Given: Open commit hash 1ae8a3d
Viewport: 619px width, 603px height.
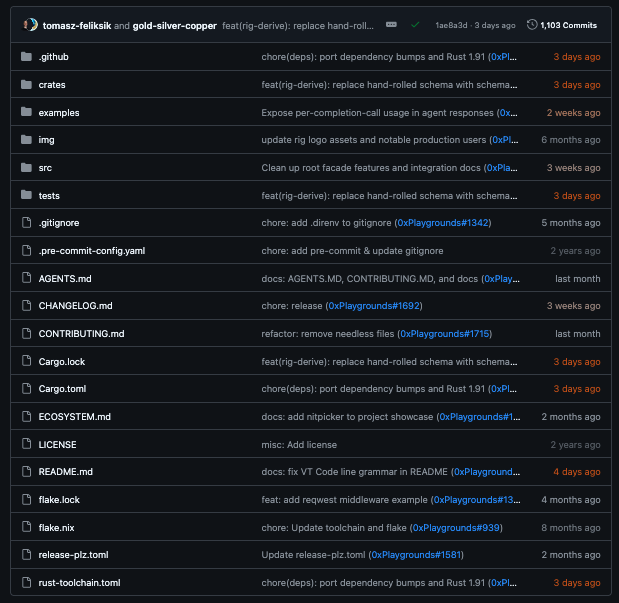Looking at the screenshot, I should [451, 25].
